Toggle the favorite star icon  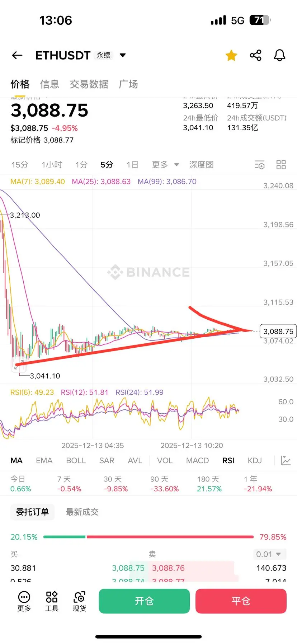point(231,55)
